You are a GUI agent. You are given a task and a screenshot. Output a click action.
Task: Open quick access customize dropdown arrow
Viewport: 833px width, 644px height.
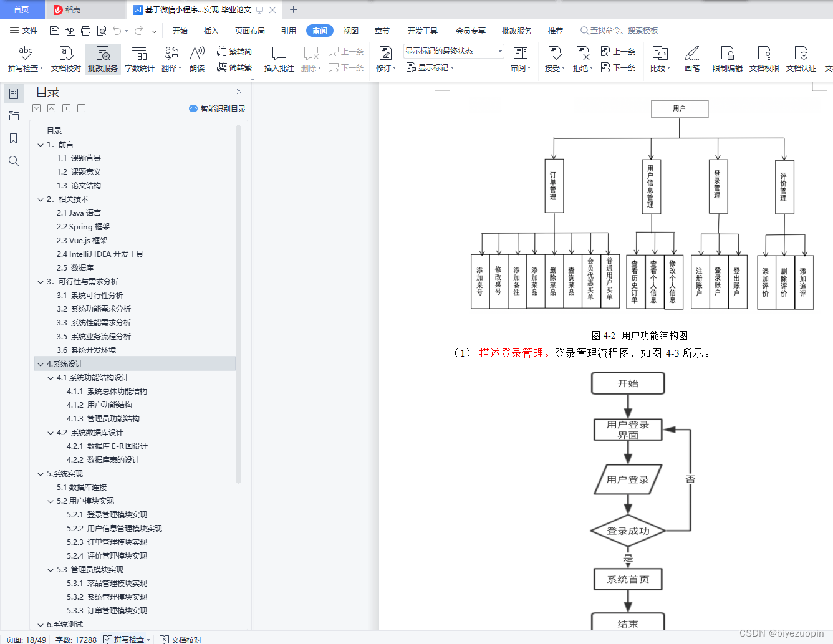[154, 31]
